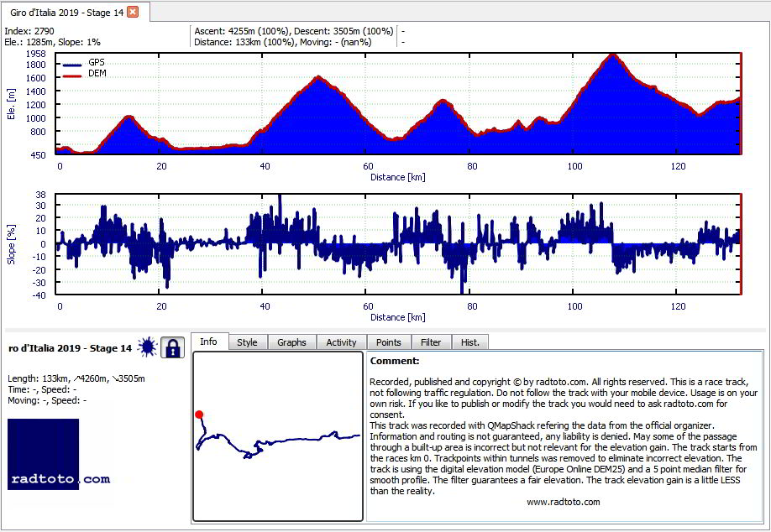771x532 pixels.
Task: Click the radtoto.com logo image
Action: tap(59, 455)
